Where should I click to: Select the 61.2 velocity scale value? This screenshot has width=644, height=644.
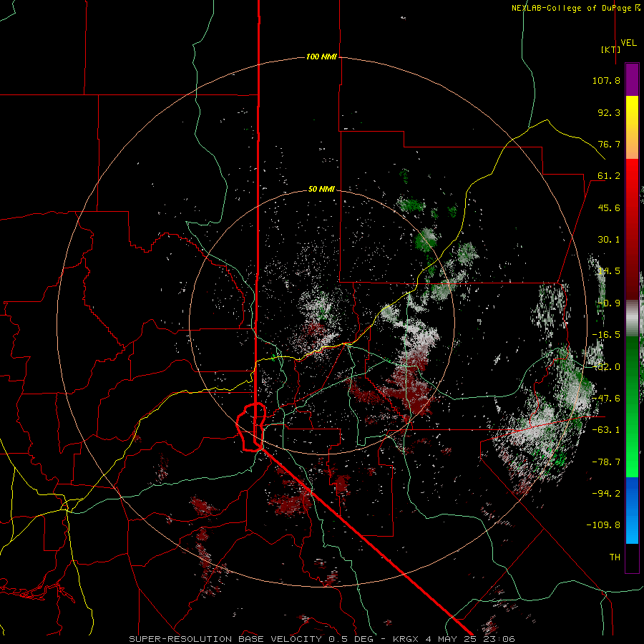[609, 176]
